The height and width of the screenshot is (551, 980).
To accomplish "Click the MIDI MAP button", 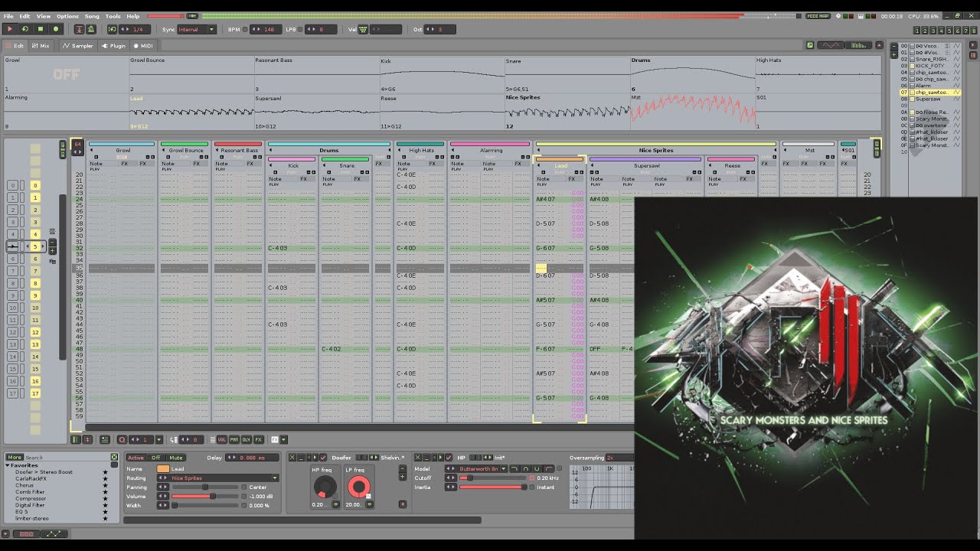I will click(x=818, y=16).
